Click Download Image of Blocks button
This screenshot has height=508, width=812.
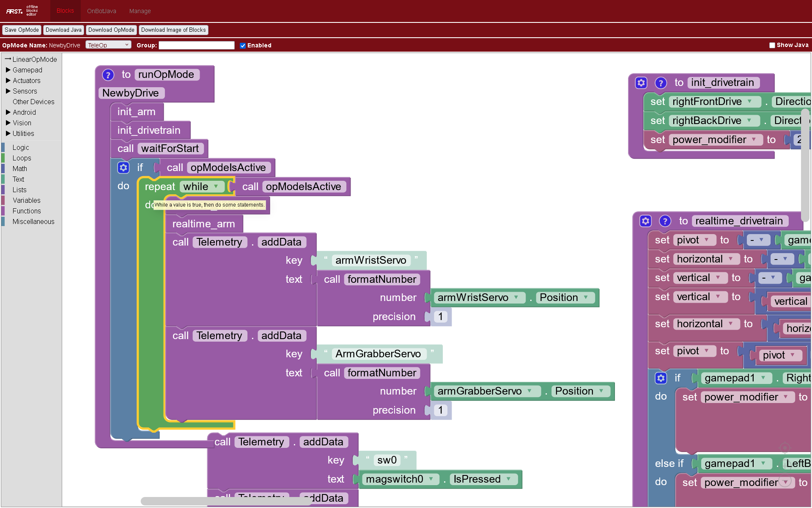[x=173, y=30]
